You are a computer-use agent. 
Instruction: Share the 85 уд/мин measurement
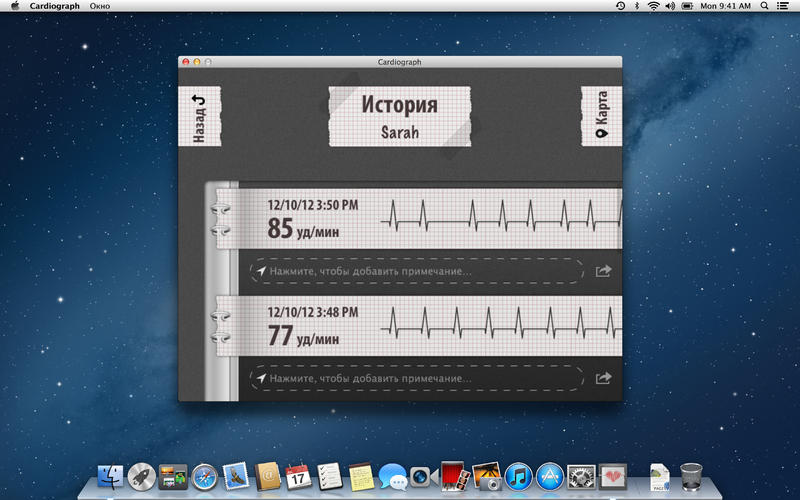click(x=603, y=271)
